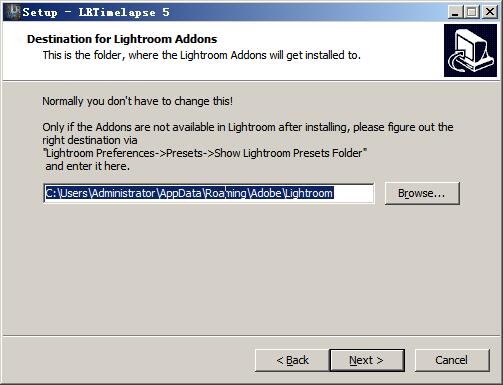Click the 'and enter it here.' text
This screenshot has height=385, width=503.
point(87,166)
